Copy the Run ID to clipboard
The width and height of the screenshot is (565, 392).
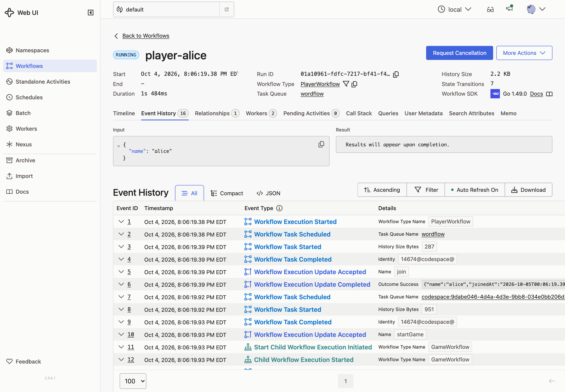point(396,74)
